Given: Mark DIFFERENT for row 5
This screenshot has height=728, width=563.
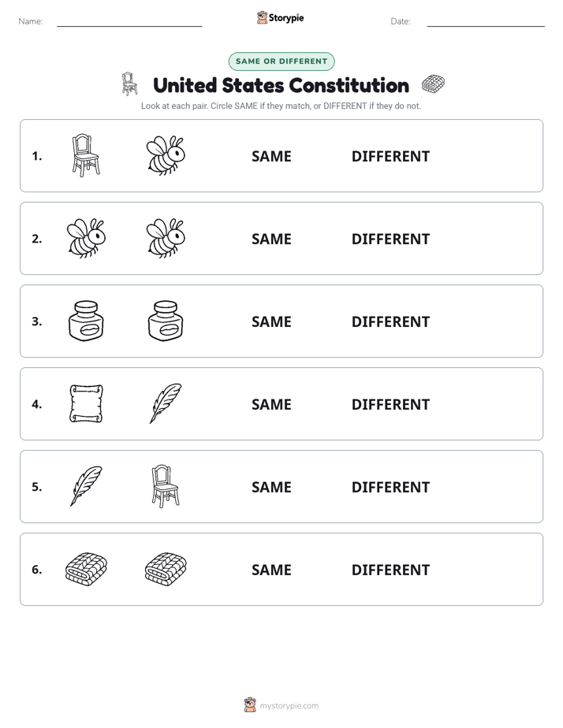Looking at the screenshot, I should click(x=390, y=487).
